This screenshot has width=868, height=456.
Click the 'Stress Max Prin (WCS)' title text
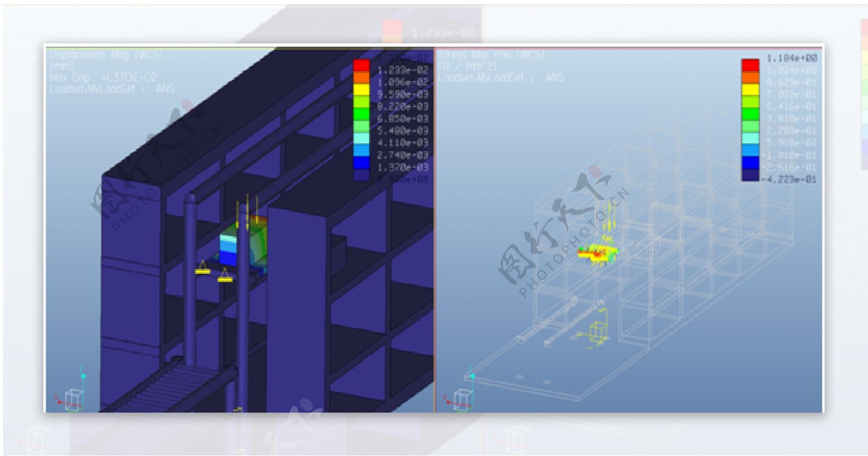click(492, 55)
